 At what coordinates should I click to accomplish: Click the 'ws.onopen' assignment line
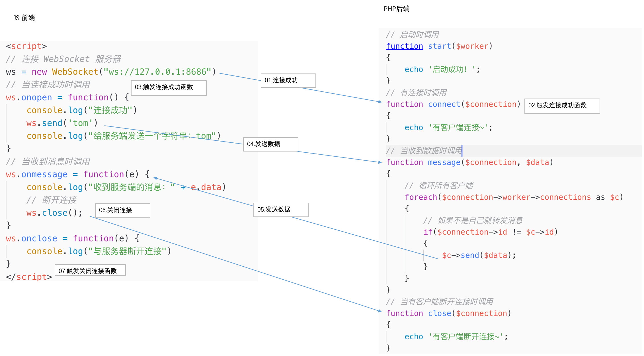(x=67, y=97)
